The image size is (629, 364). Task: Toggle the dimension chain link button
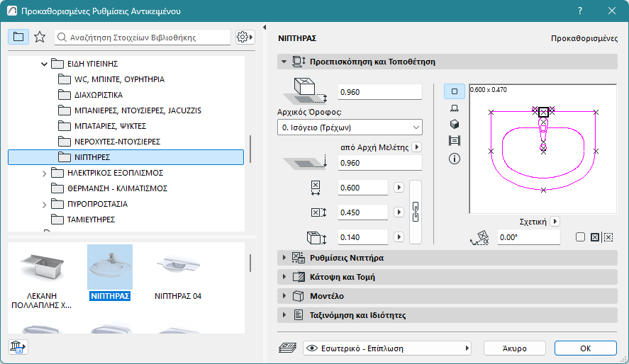point(416,212)
